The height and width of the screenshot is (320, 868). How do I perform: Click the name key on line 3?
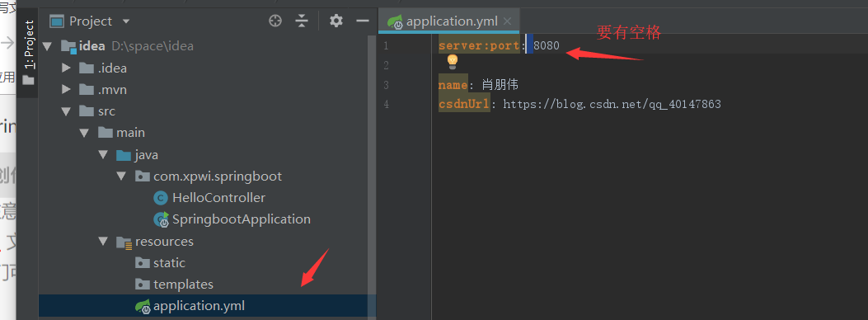[453, 85]
